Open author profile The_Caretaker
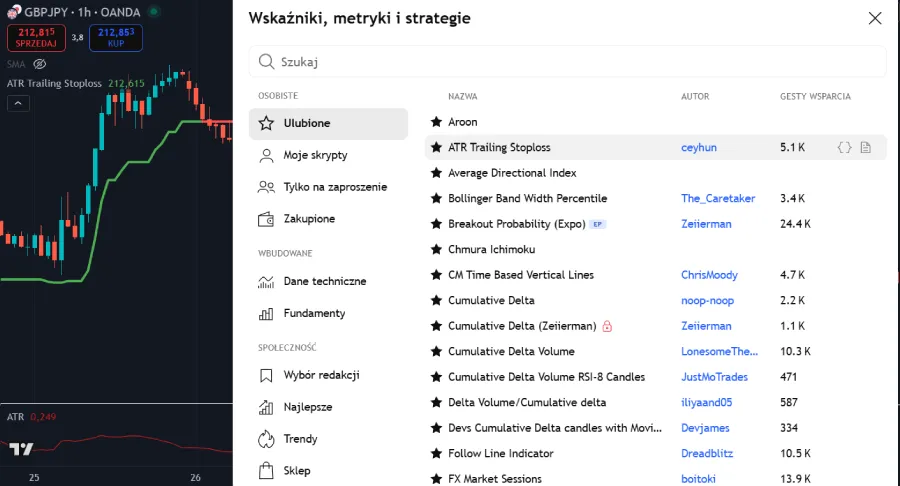Viewport: 900px width, 486px height. [x=718, y=199]
